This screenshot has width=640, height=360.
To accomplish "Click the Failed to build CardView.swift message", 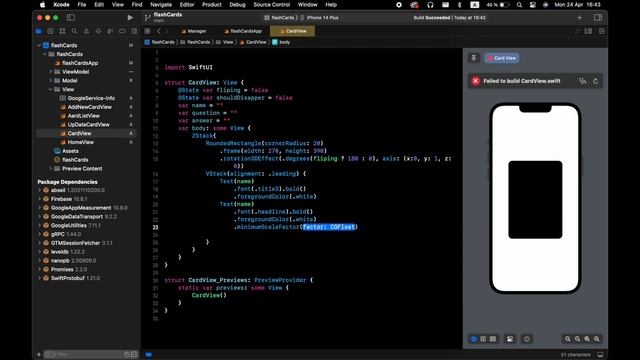I will point(522,81).
